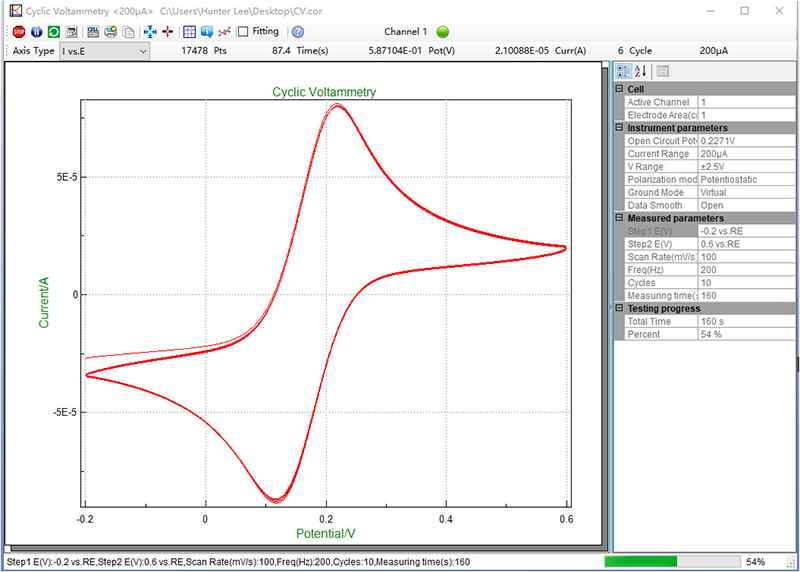This screenshot has height=572, width=800.
Task: Click the status bar parameter summary text
Action: [x=238, y=562]
